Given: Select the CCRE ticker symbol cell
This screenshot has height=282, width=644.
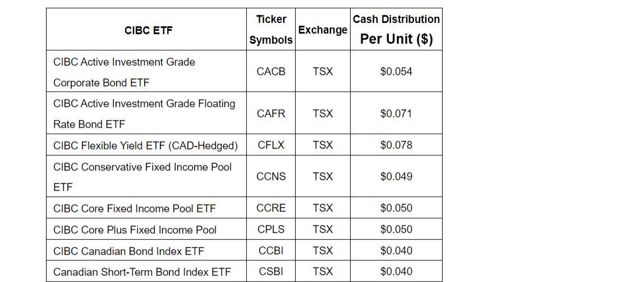Looking at the screenshot, I should pyautogui.click(x=271, y=208).
